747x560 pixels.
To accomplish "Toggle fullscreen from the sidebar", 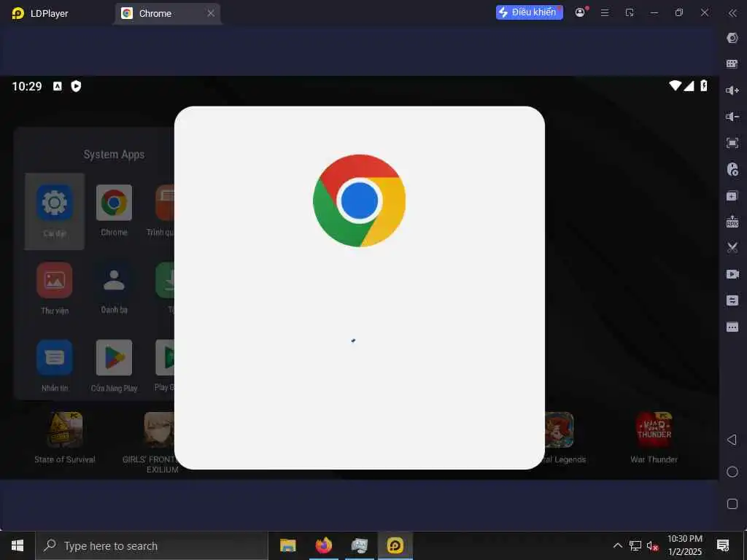I will pos(732,143).
